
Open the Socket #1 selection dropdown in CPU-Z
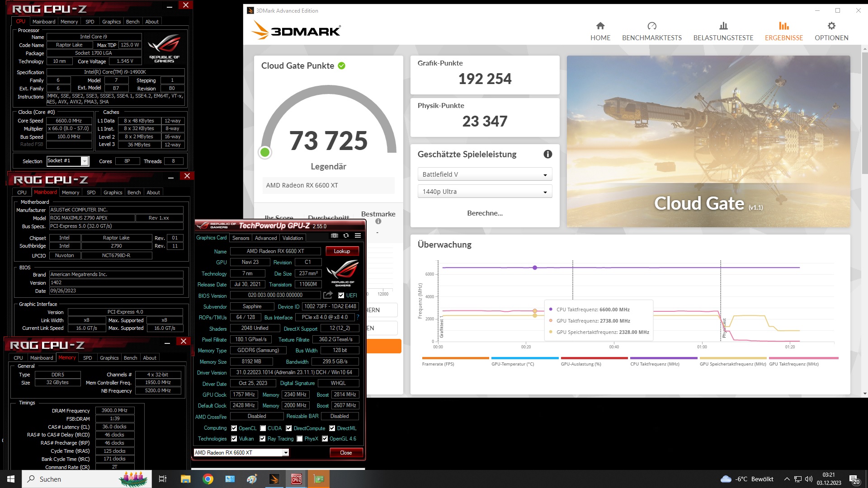coord(68,161)
